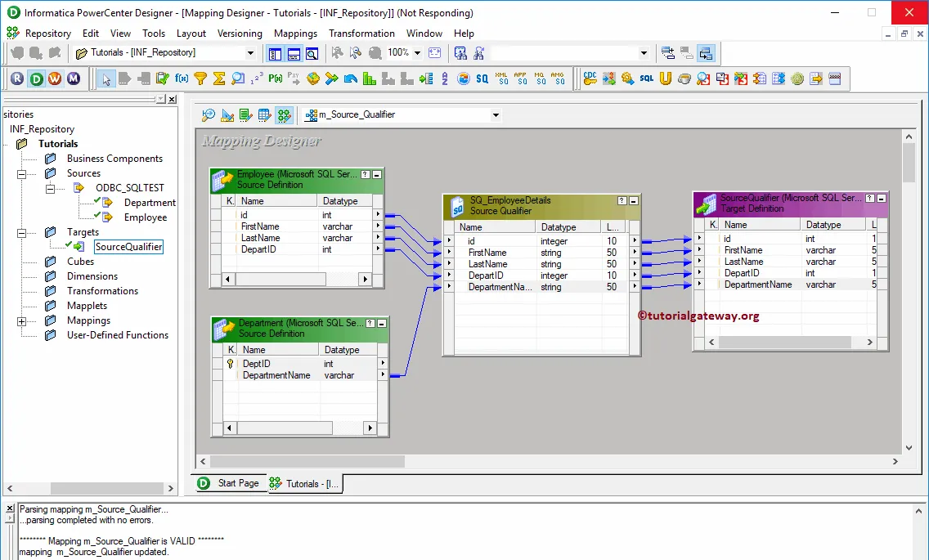This screenshot has width=929, height=560.
Task: Select Department source in Navigator
Action: [150, 203]
